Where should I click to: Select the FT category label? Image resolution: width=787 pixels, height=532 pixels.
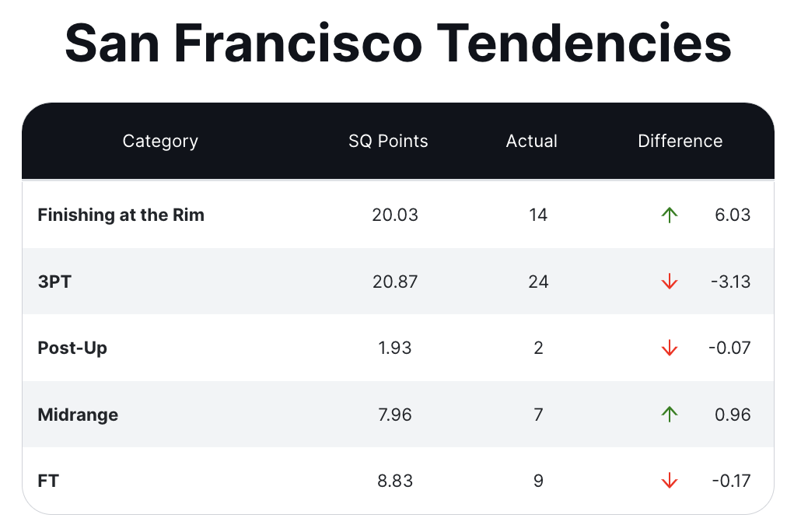pyautogui.click(x=48, y=481)
